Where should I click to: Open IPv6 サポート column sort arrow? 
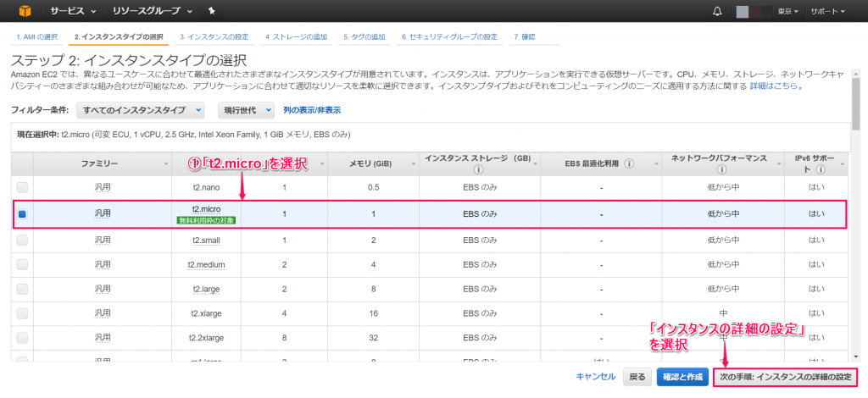tap(843, 164)
